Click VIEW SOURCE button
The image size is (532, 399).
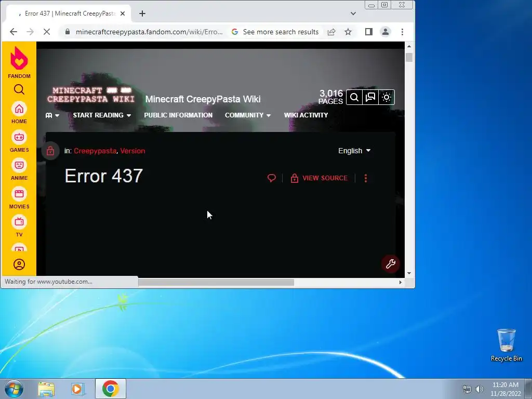tap(319, 178)
